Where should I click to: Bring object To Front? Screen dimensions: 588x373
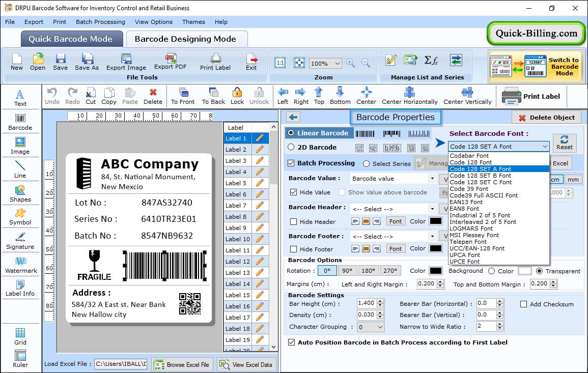pos(183,96)
